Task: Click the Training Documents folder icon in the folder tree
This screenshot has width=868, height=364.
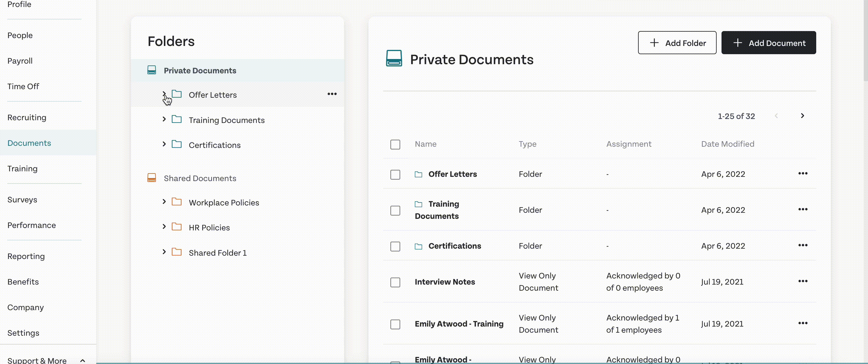Action: [x=177, y=119]
